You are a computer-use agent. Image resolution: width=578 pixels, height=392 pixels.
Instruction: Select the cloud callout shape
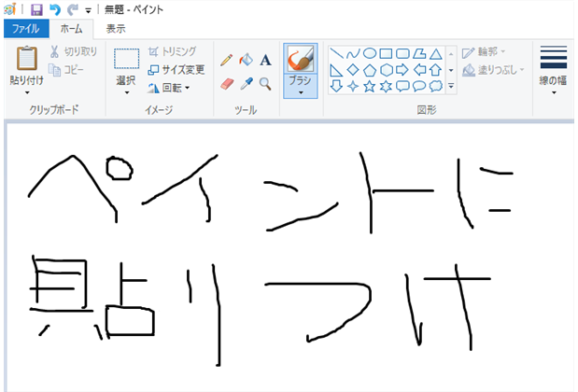coord(436,86)
